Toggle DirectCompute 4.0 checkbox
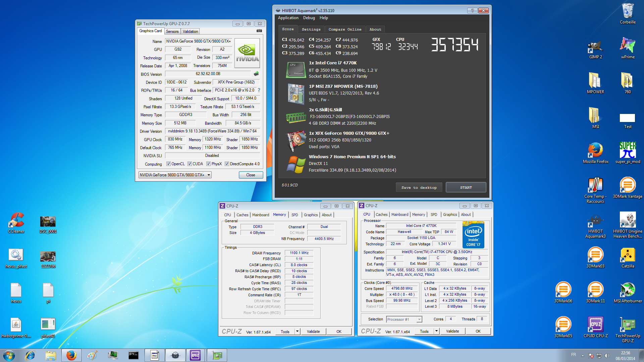The image size is (644, 362). point(227,164)
